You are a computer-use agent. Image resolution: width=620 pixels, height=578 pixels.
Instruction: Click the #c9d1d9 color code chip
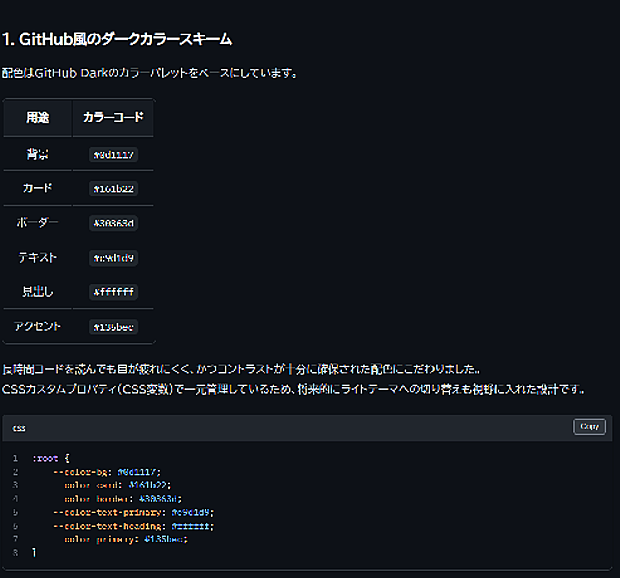(114, 258)
